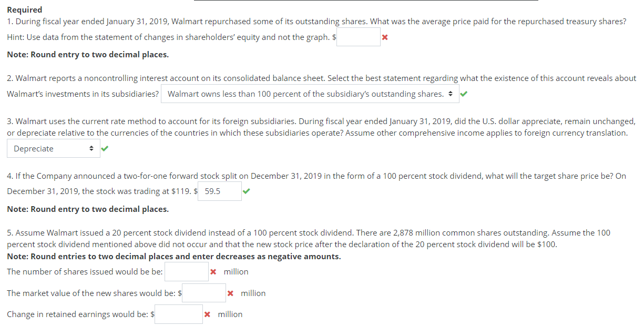Select the number of shares issued input
Screen dimensions: 644x336
186,272
